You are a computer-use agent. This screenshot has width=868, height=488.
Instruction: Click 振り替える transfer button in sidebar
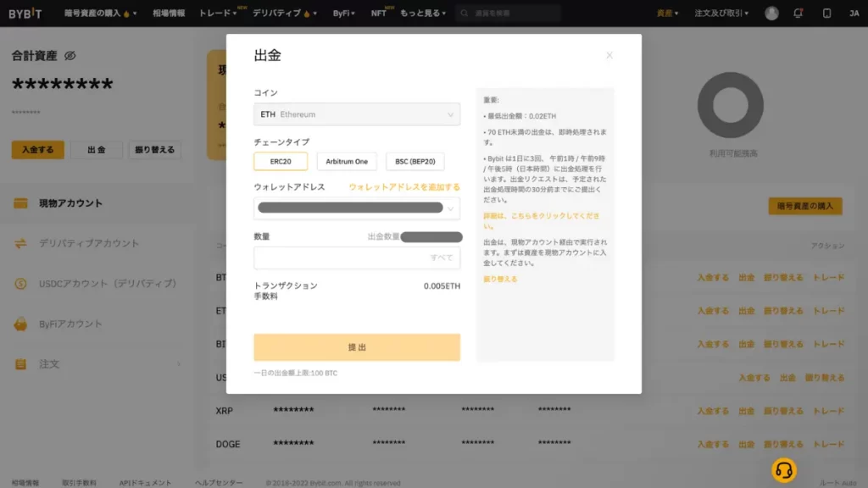pos(154,150)
